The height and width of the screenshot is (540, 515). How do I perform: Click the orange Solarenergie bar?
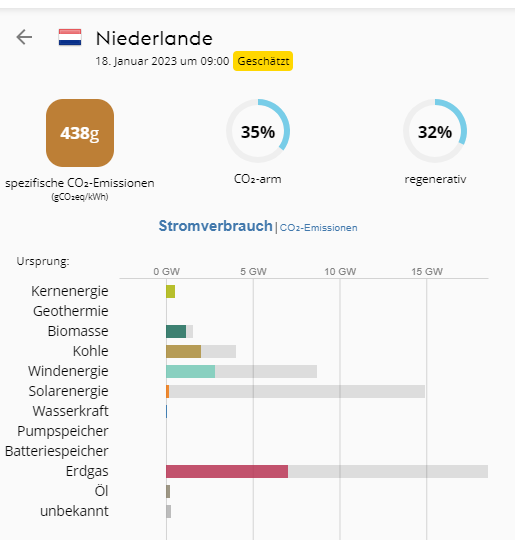coord(168,392)
